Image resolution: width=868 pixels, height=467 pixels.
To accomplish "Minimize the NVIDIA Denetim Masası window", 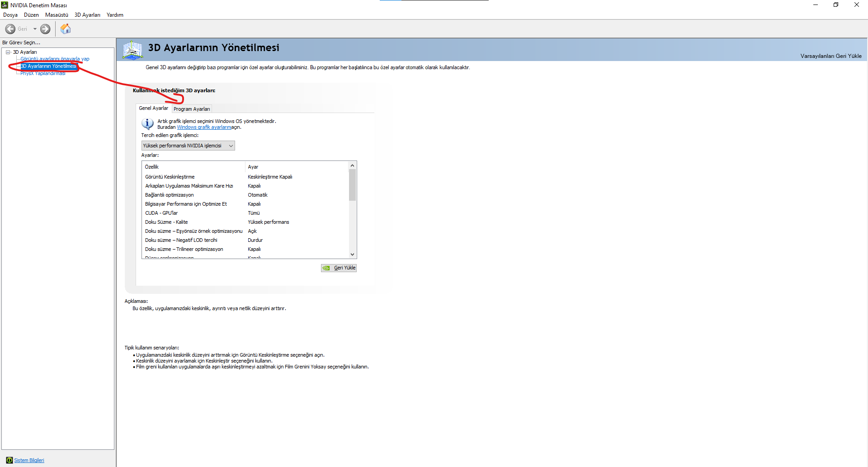I will click(816, 5).
